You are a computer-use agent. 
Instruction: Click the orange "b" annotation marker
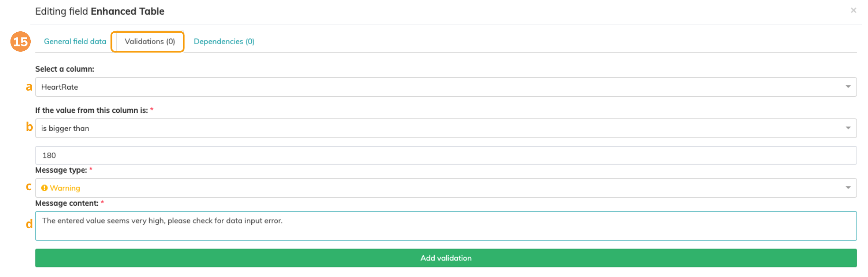click(x=29, y=127)
